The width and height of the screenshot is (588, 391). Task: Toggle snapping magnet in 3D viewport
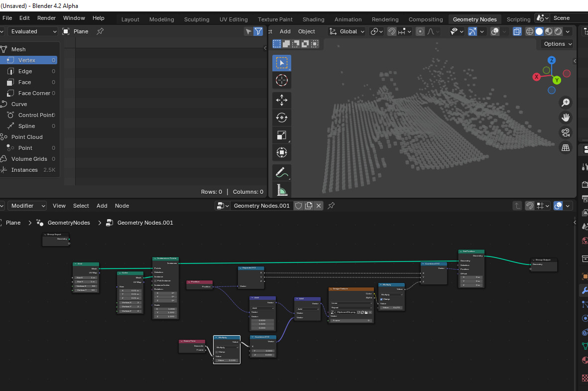391,31
